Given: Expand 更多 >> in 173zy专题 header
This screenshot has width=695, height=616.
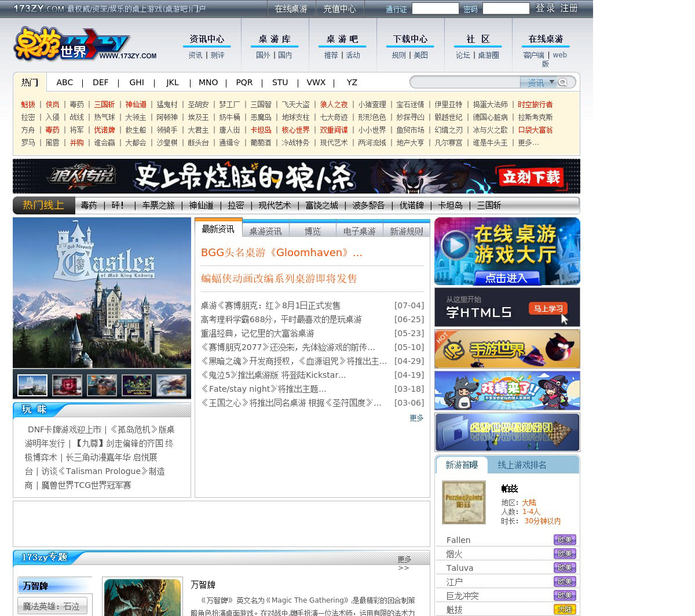Looking at the screenshot, I should click(x=404, y=563).
